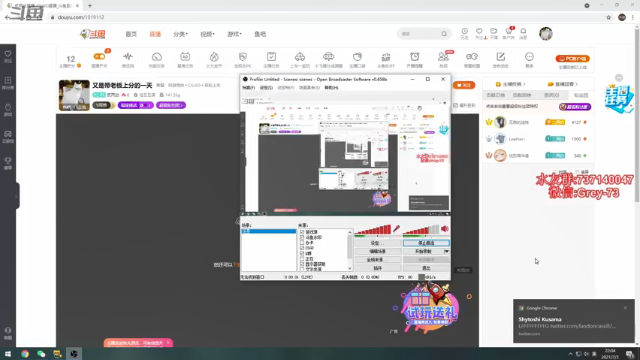Open the AD tool in streamer toolbar

(185, 57)
